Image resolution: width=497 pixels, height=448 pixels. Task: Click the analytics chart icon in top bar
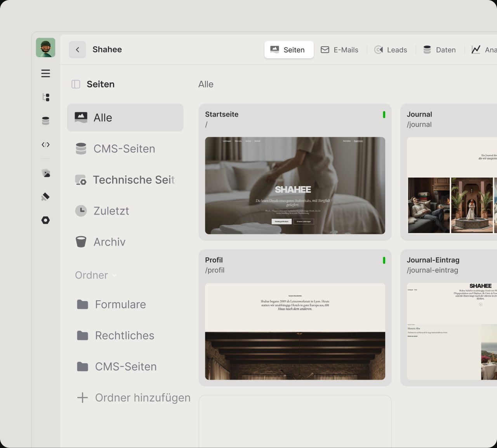tap(476, 50)
